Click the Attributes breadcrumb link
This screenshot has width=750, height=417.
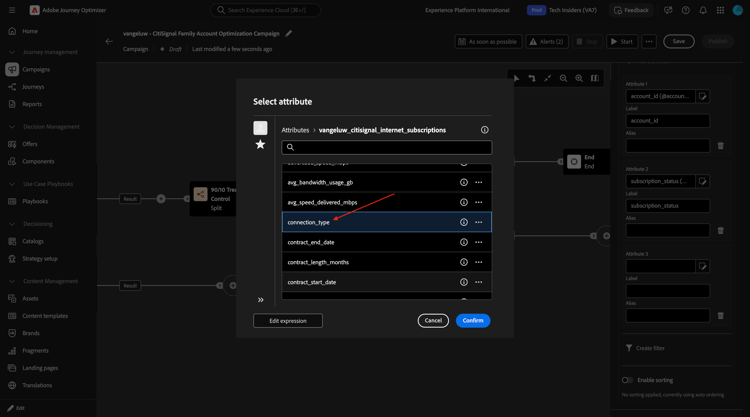click(x=295, y=130)
